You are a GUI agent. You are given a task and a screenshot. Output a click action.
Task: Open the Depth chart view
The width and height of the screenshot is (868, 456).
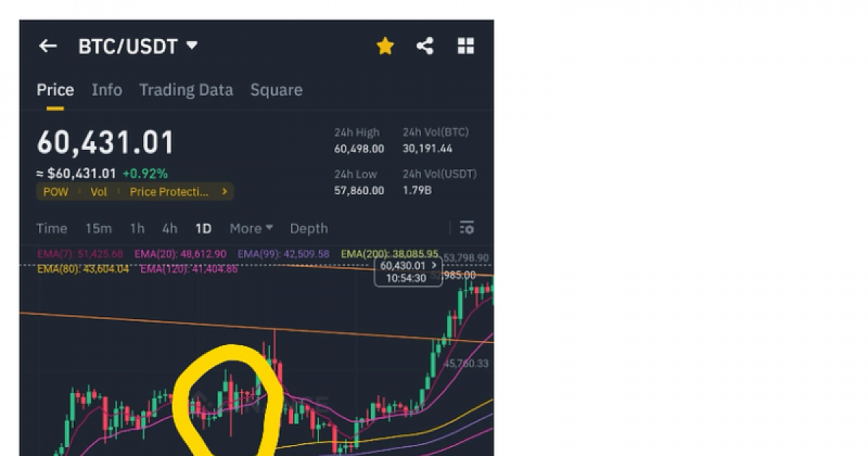309,228
